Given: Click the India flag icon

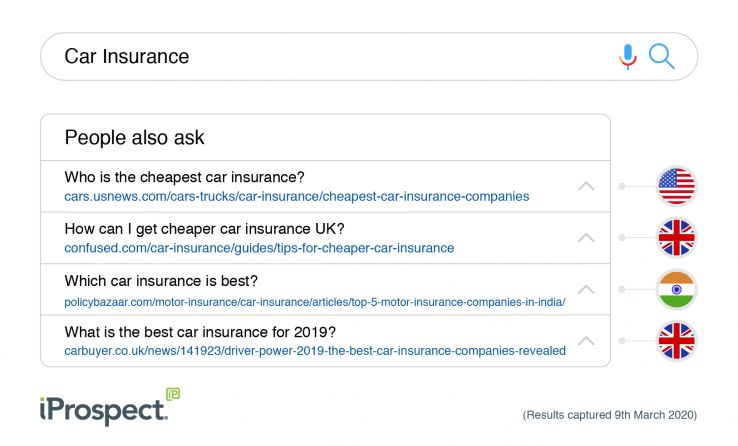Looking at the screenshot, I should pos(676,290).
